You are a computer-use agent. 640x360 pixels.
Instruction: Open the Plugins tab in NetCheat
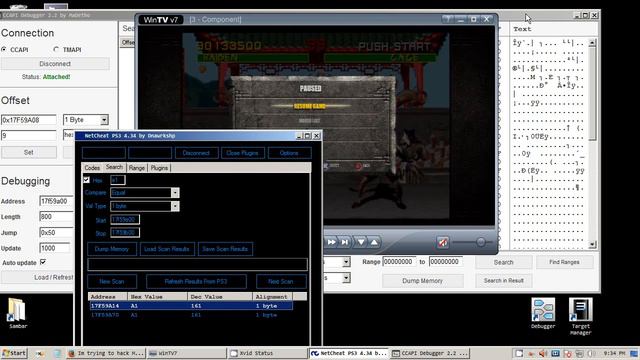[x=159, y=168]
